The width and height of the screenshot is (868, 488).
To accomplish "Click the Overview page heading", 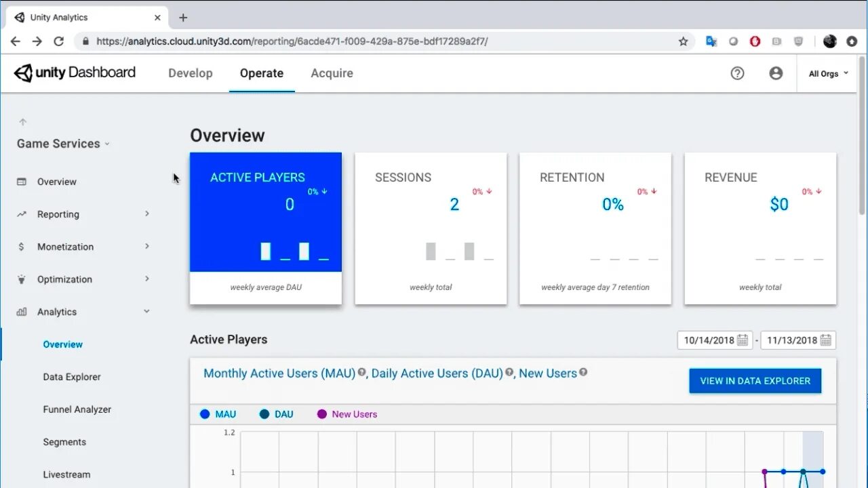I will [x=227, y=136].
